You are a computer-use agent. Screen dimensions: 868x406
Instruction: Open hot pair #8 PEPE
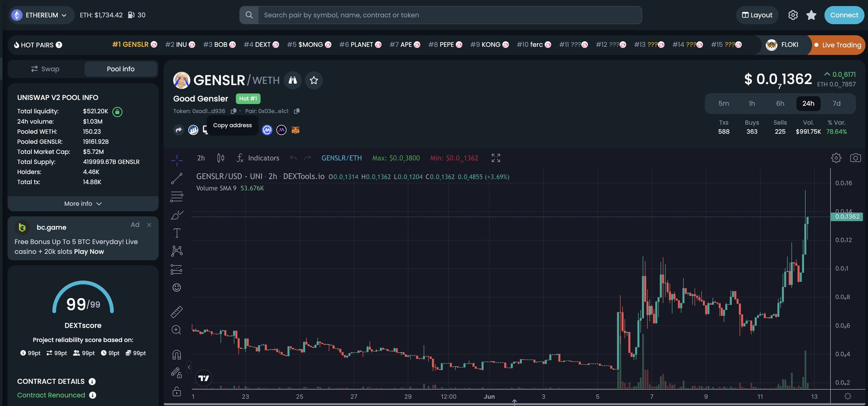point(445,45)
